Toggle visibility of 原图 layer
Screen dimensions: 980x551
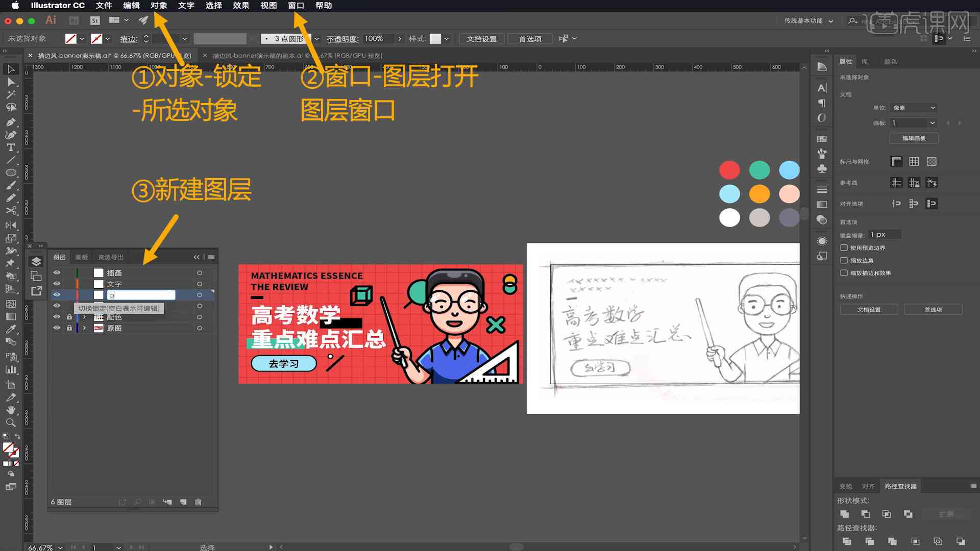(x=57, y=328)
